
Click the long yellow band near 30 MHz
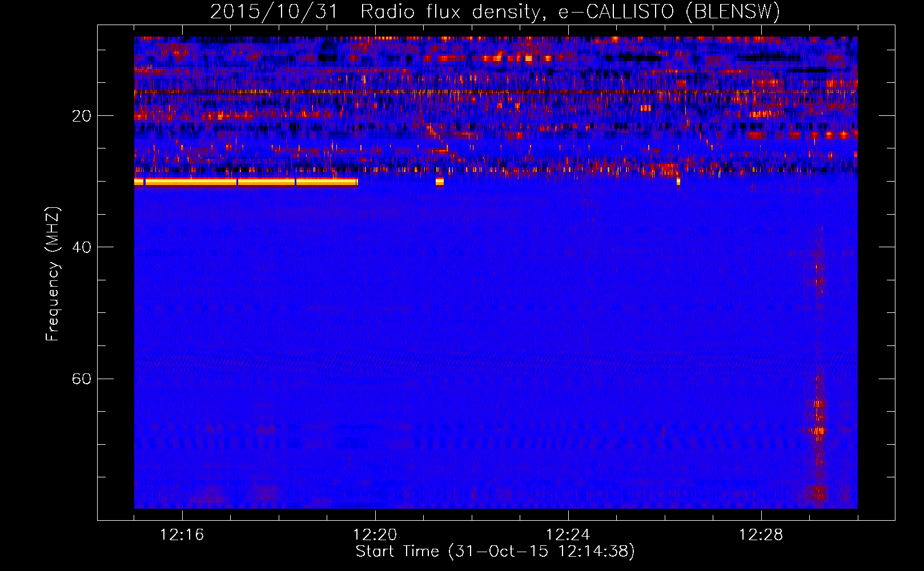point(246,182)
